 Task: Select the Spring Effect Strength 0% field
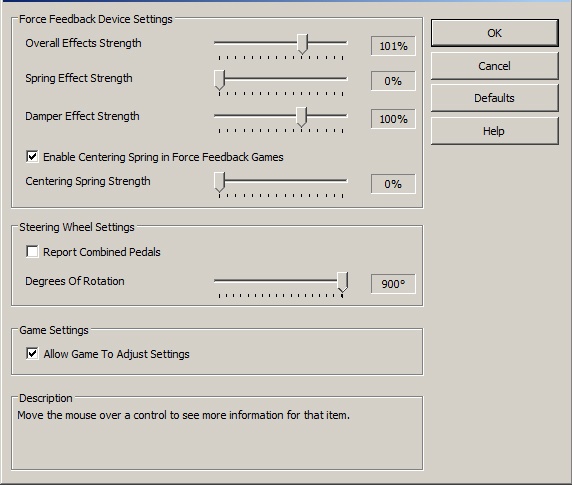(x=393, y=81)
